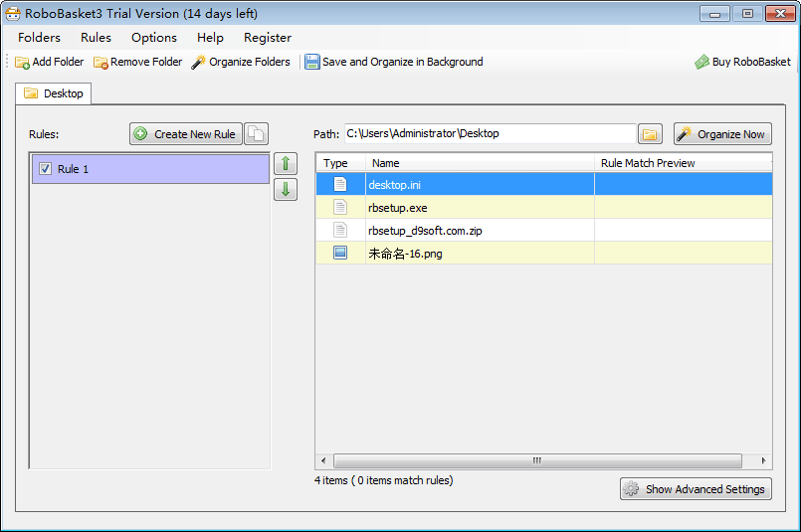Open the Rules menu
This screenshot has height=532, width=801.
[x=96, y=37]
